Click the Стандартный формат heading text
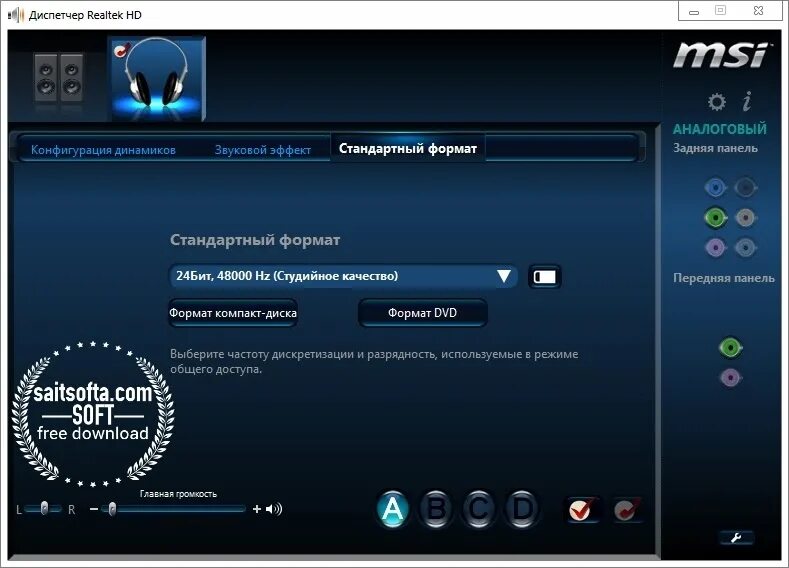This screenshot has width=789, height=568. click(255, 240)
